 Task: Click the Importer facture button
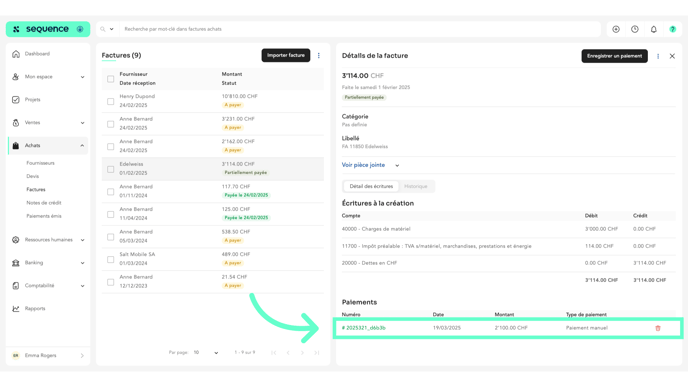pyautogui.click(x=286, y=55)
